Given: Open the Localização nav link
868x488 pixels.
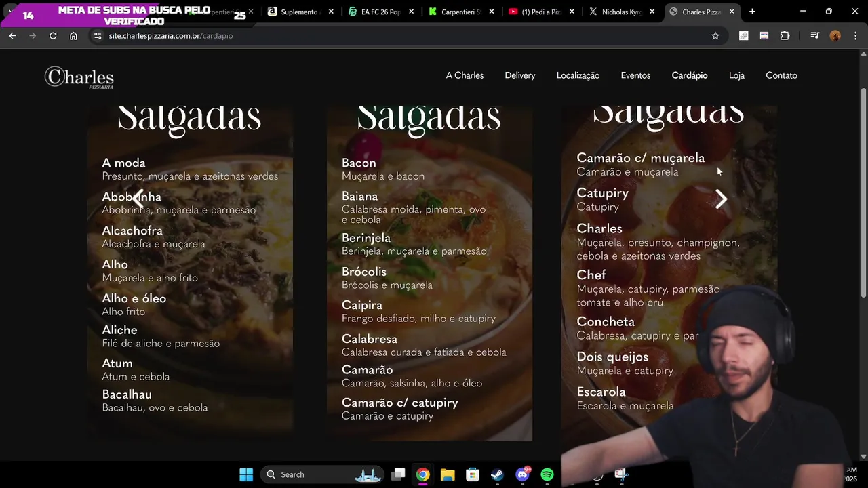Looking at the screenshot, I should (578, 75).
